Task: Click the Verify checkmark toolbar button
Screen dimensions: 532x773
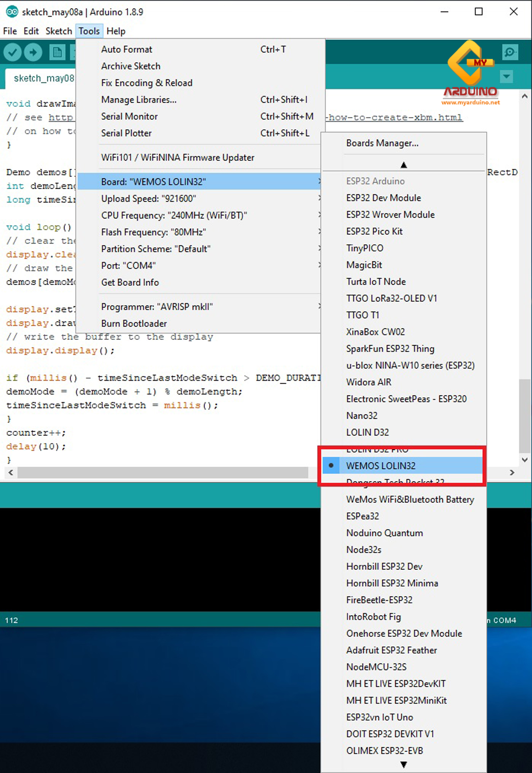Action: point(12,53)
